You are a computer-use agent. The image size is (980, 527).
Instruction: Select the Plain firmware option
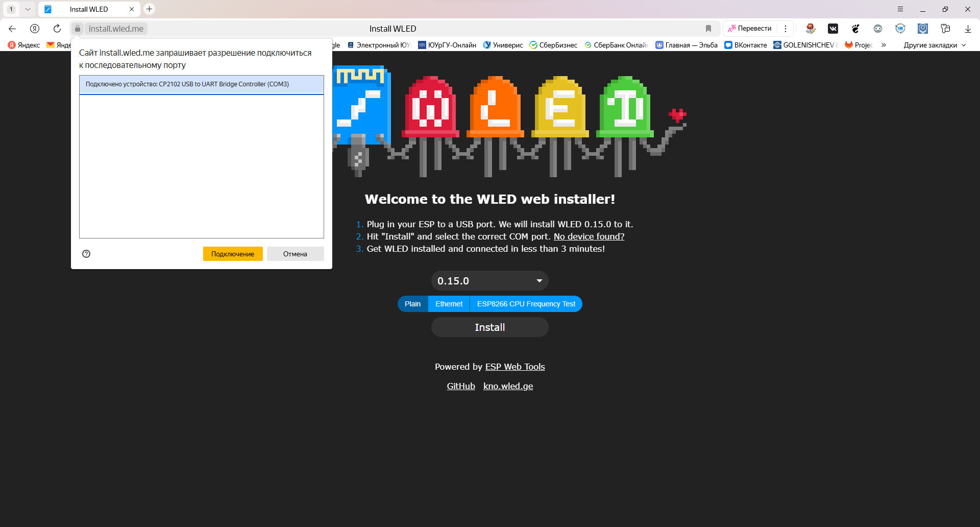[412, 304]
